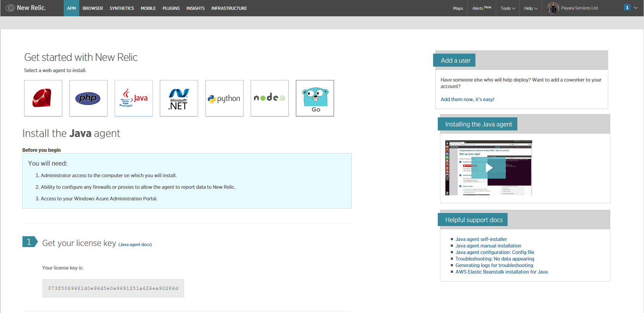Click the license key text field
This screenshot has height=313, width=644.
click(x=113, y=288)
